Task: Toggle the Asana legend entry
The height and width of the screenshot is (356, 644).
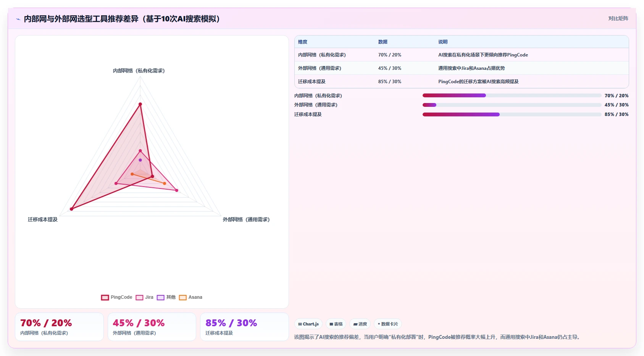Action: 190,298
